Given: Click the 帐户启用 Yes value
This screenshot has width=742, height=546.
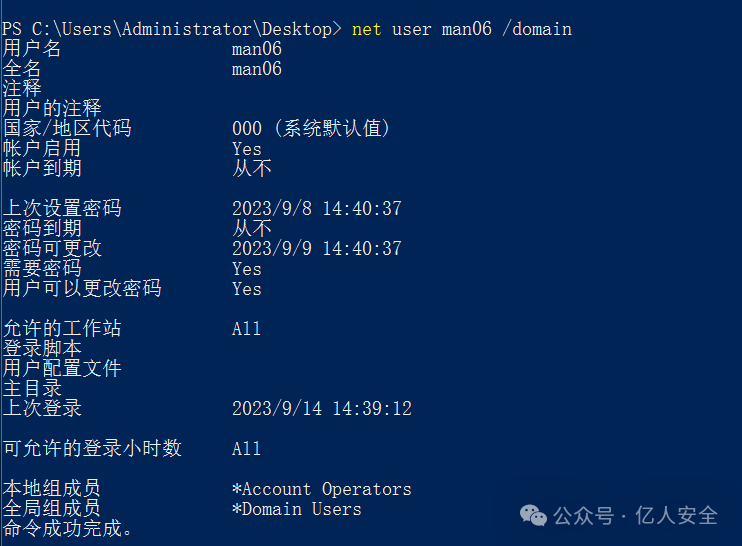Looking at the screenshot, I should point(247,150).
